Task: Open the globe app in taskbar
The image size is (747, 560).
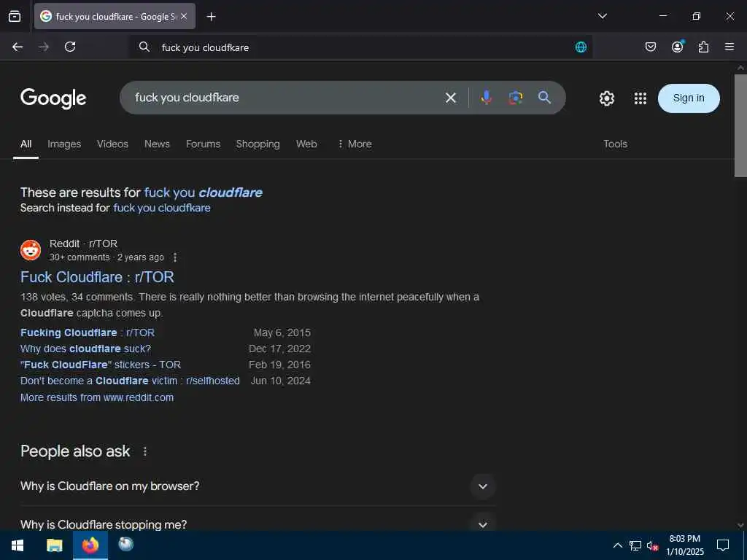Action: coord(125,544)
